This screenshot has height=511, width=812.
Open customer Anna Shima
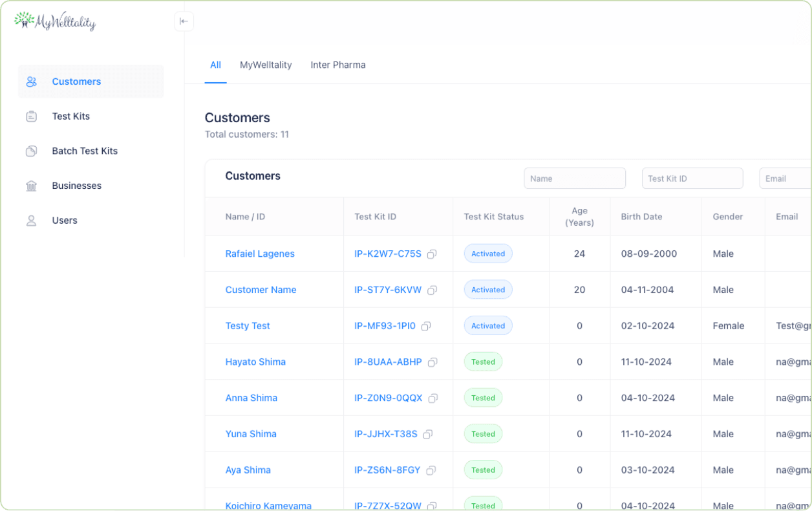251,398
